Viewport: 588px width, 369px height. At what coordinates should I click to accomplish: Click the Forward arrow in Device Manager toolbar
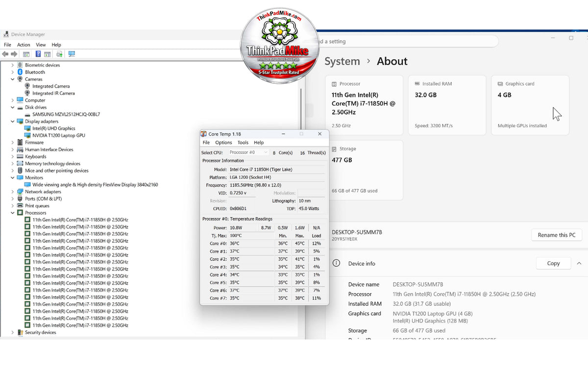14,54
